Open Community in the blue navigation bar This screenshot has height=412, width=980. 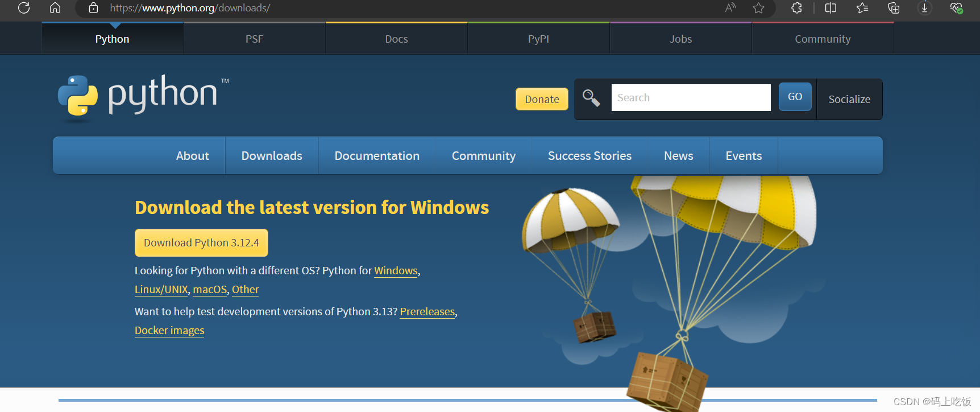[x=484, y=155]
